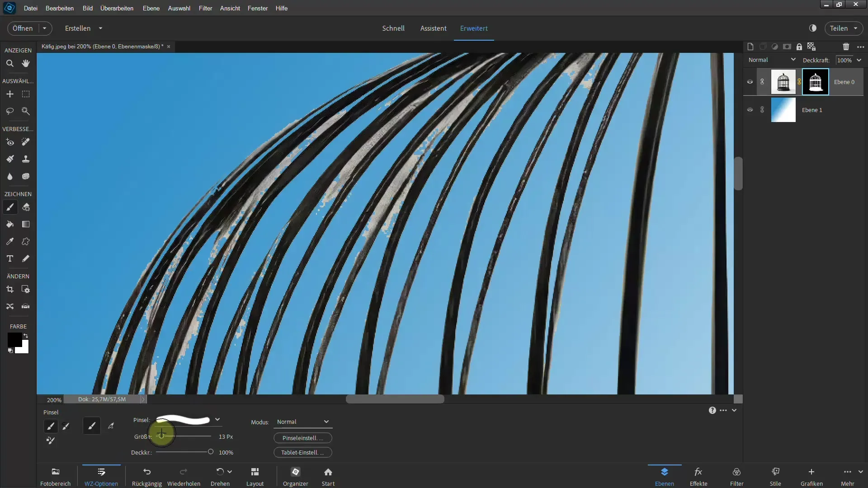Select the Lasso selection tool
This screenshot has height=488, width=868.
(x=9, y=111)
